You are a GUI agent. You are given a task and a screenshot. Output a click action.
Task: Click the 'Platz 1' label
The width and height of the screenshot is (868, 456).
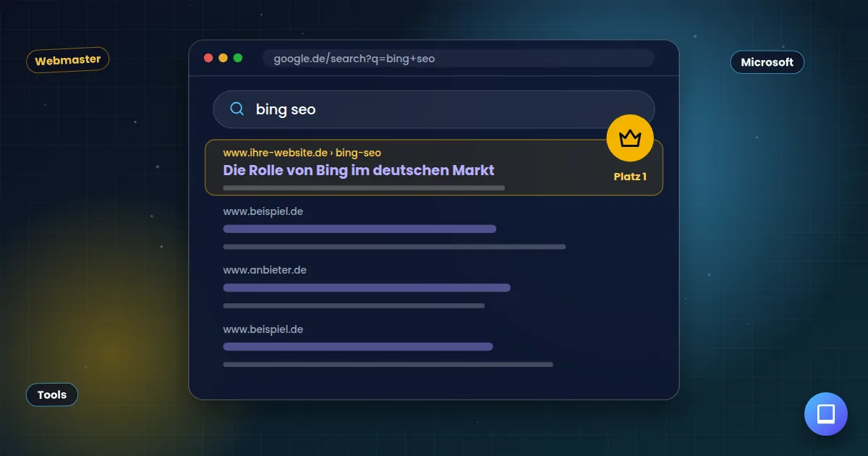(x=630, y=177)
